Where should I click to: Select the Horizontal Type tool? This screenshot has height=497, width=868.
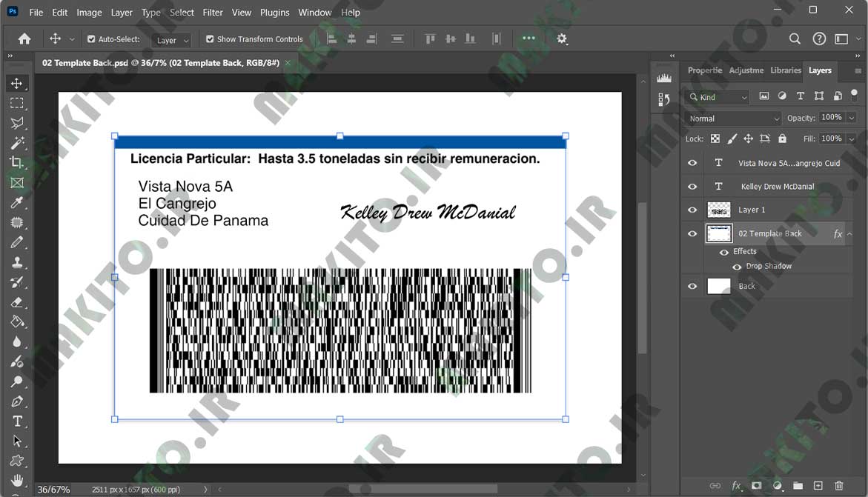(x=16, y=421)
